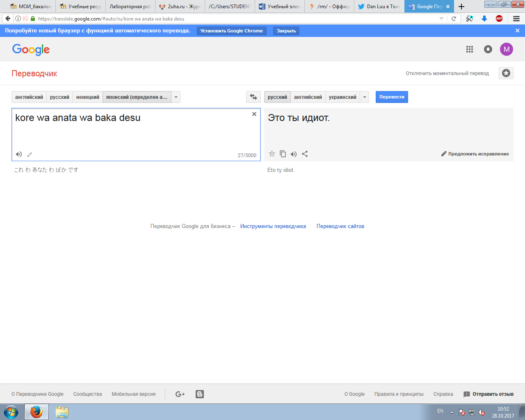Click the Перевести button
The width and height of the screenshot is (525, 420).
coord(392,97)
